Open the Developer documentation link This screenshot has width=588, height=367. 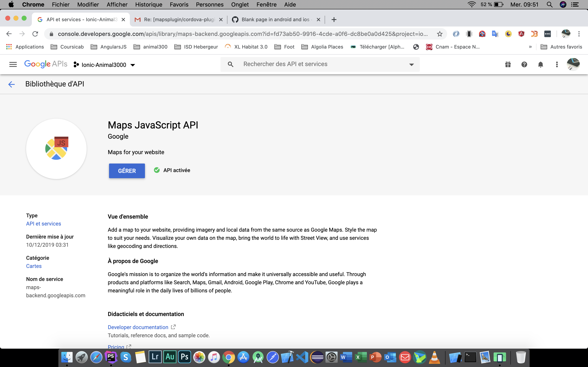(x=138, y=327)
